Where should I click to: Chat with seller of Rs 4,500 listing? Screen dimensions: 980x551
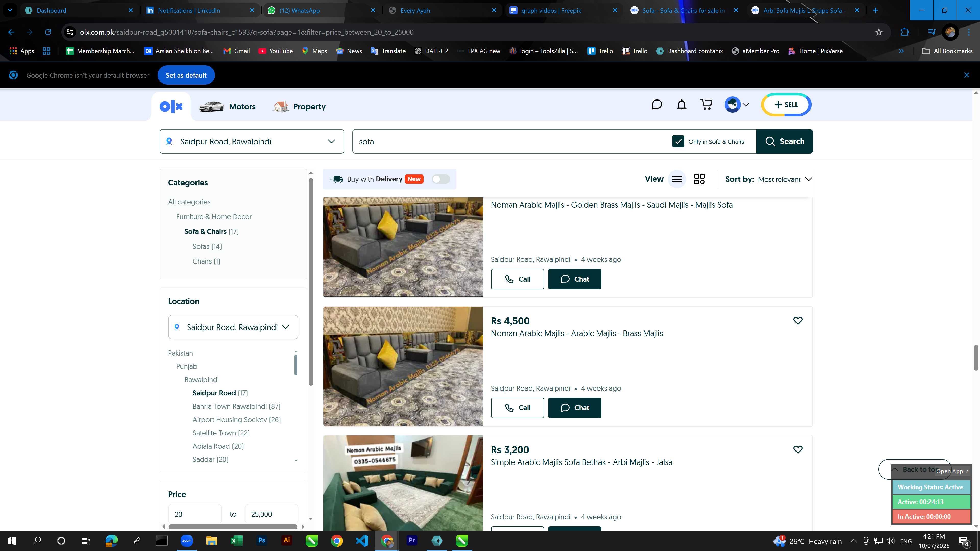[574, 408]
